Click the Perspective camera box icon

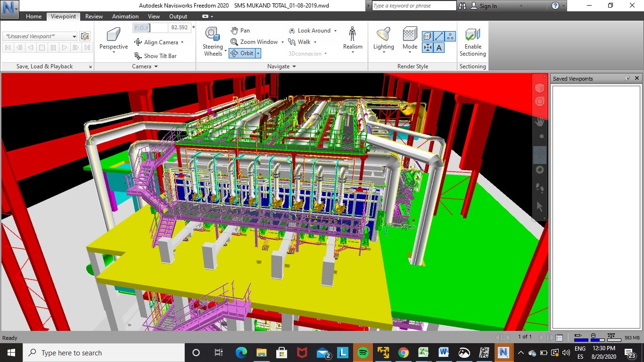tap(114, 34)
